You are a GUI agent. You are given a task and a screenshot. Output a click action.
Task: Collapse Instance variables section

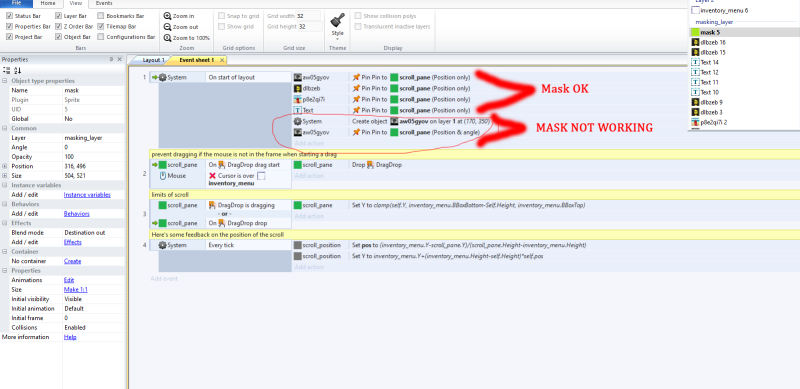5,185
